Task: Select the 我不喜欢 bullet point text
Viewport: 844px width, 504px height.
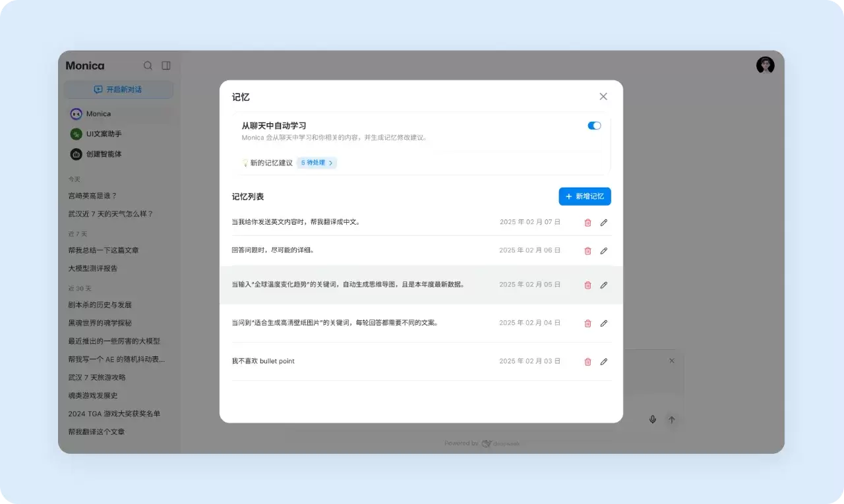Action: (x=263, y=361)
